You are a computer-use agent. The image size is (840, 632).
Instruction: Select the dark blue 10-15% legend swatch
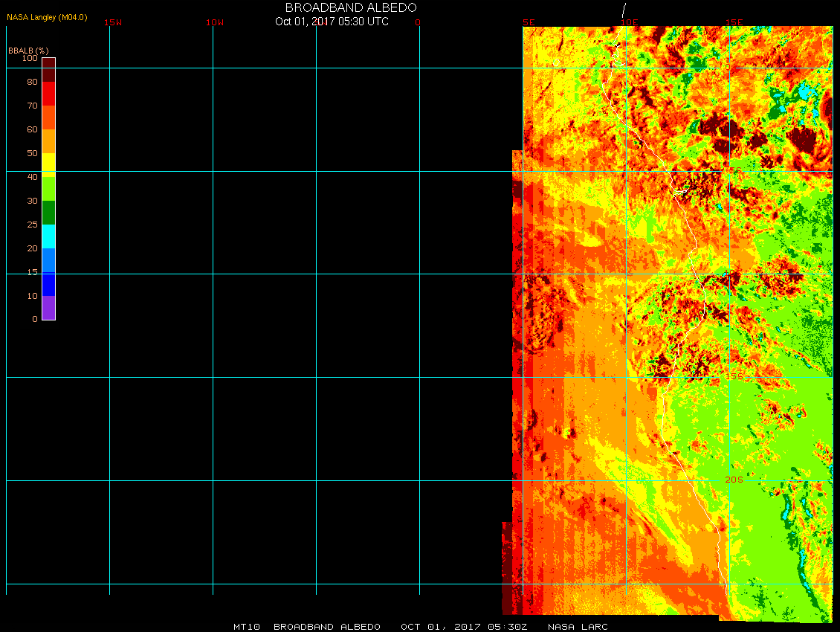click(48, 284)
